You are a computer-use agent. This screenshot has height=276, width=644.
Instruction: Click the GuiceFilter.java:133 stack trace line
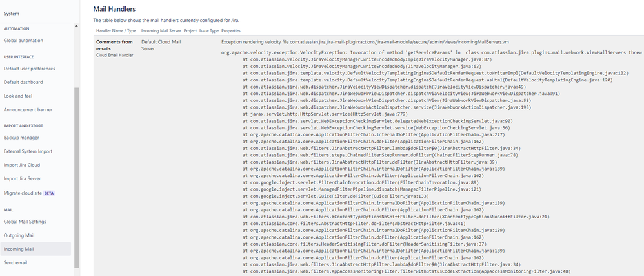point(336,196)
